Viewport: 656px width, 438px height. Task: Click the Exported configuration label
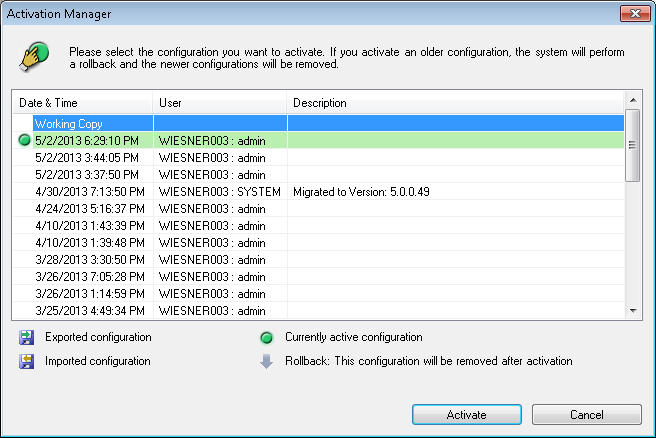pyautogui.click(x=98, y=337)
